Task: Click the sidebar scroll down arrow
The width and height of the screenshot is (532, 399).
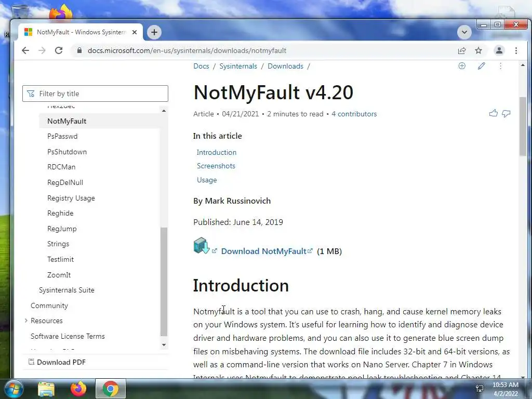Action: (164, 345)
